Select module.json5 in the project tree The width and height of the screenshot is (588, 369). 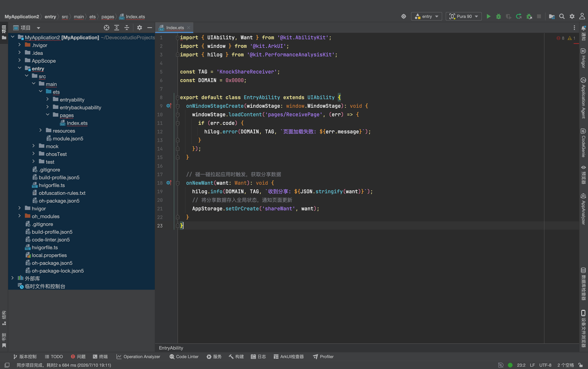[68, 138]
